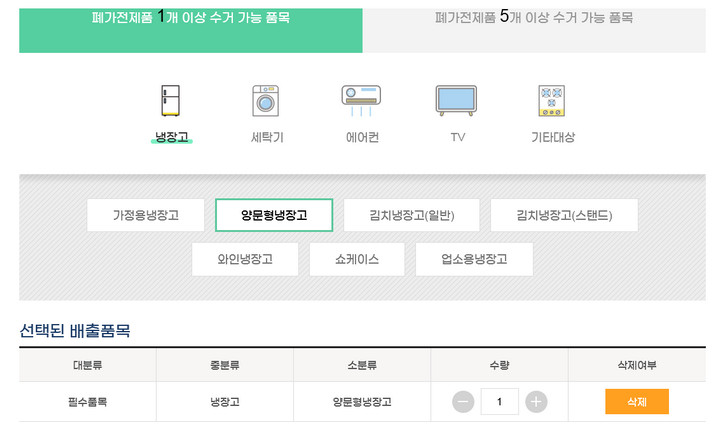Click the 기타대상 label text

[x=553, y=137]
